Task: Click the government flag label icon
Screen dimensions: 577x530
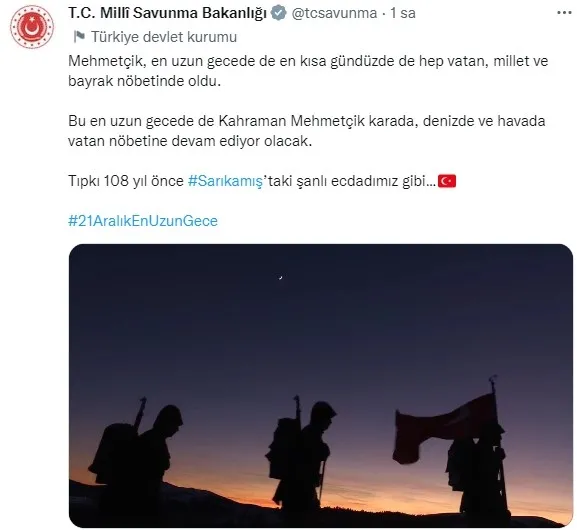Action: tap(79, 37)
